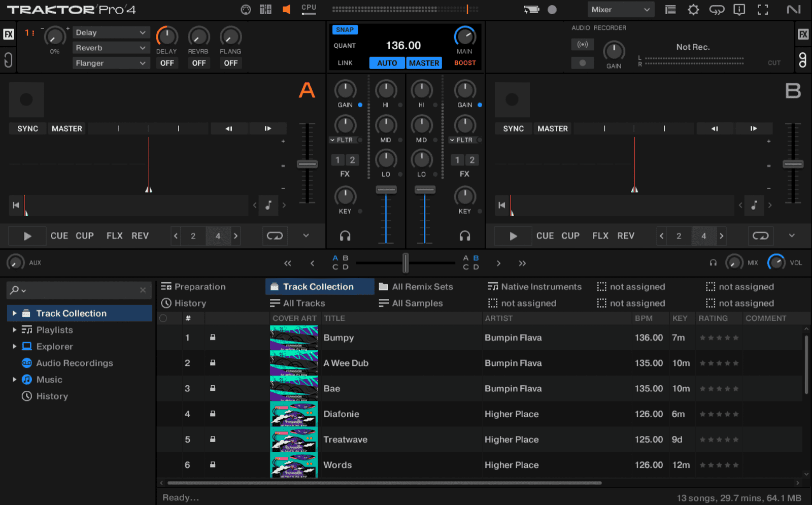Click FLX on Deck B
This screenshot has height=505, width=812.
click(x=600, y=236)
